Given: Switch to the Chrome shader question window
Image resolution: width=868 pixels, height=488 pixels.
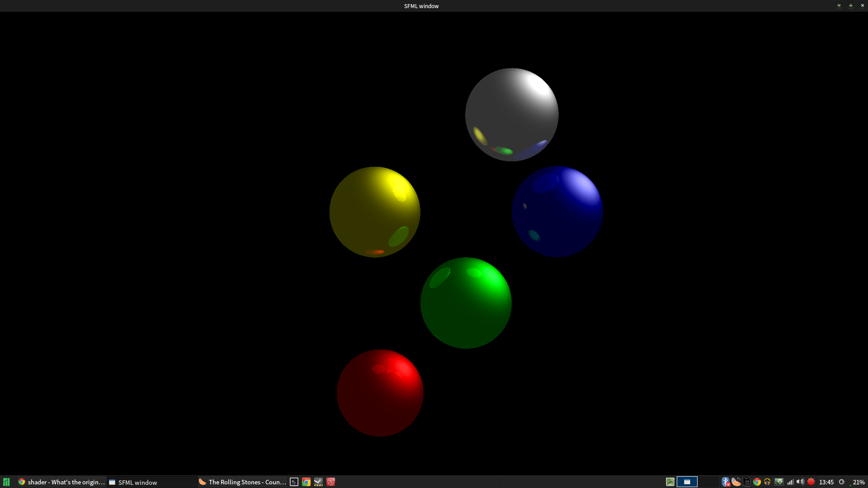Looking at the screenshot, I should [61, 482].
